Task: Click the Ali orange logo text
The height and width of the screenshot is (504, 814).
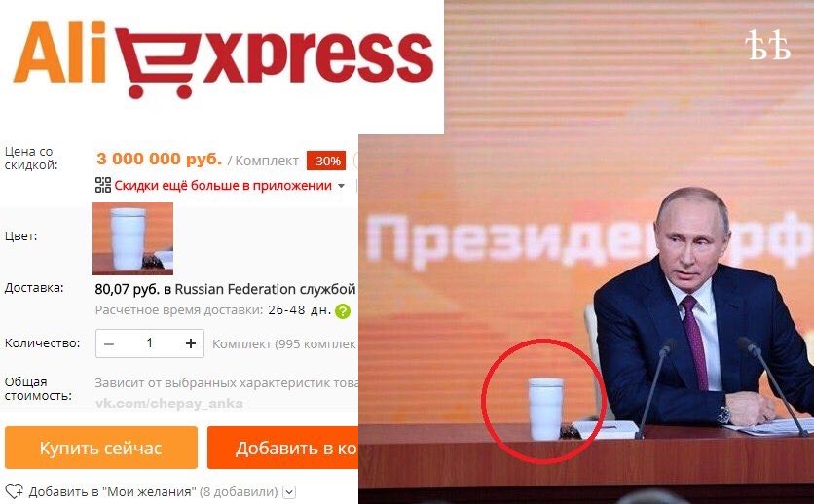Action: click(x=60, y=52)
